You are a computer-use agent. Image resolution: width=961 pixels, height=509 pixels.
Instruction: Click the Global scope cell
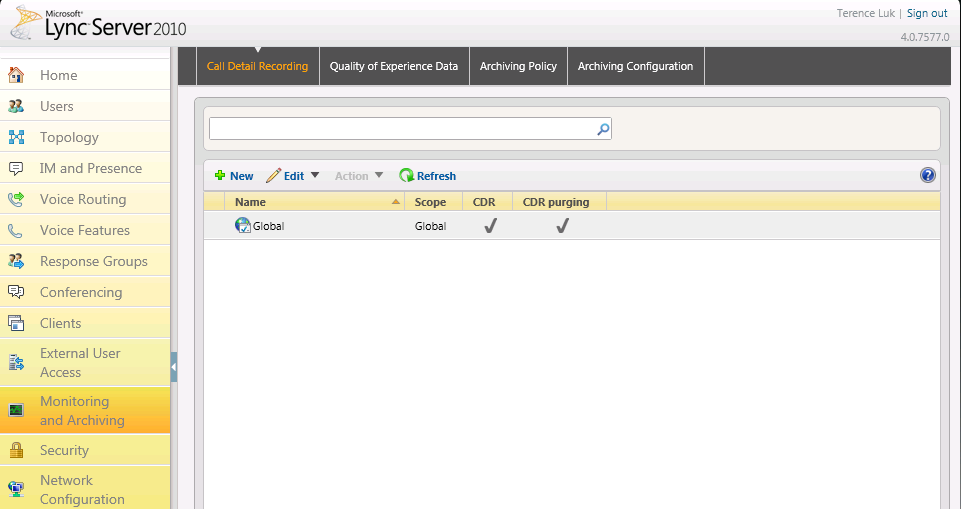430,226
